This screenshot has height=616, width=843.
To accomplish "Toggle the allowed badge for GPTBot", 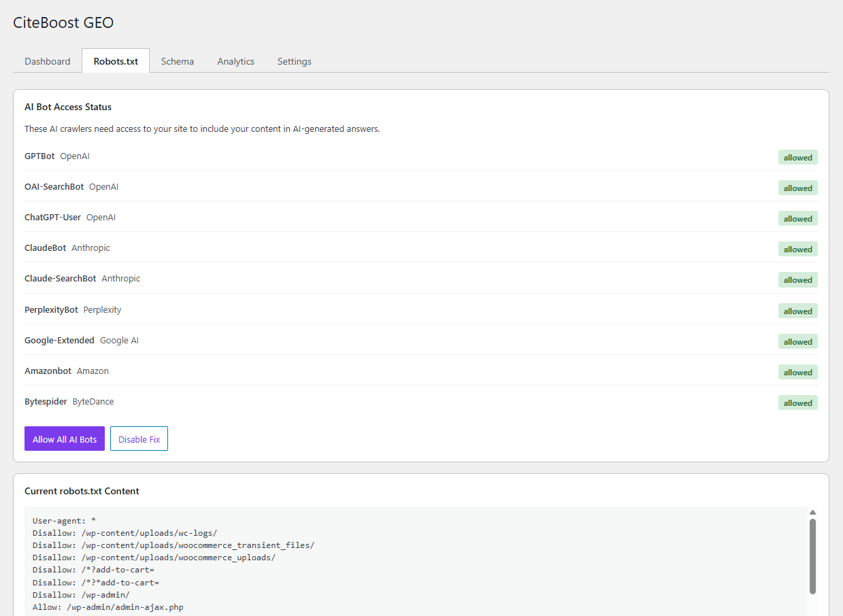I will [x=797, y=157].
